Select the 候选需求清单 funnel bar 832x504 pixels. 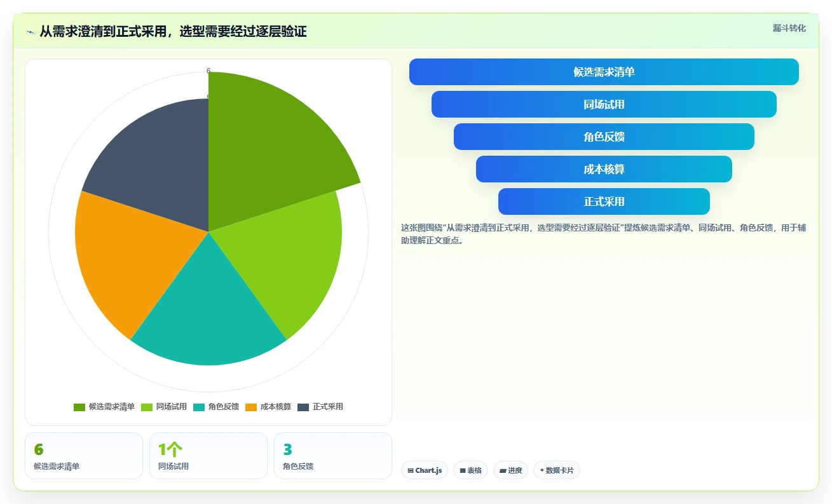604,72
